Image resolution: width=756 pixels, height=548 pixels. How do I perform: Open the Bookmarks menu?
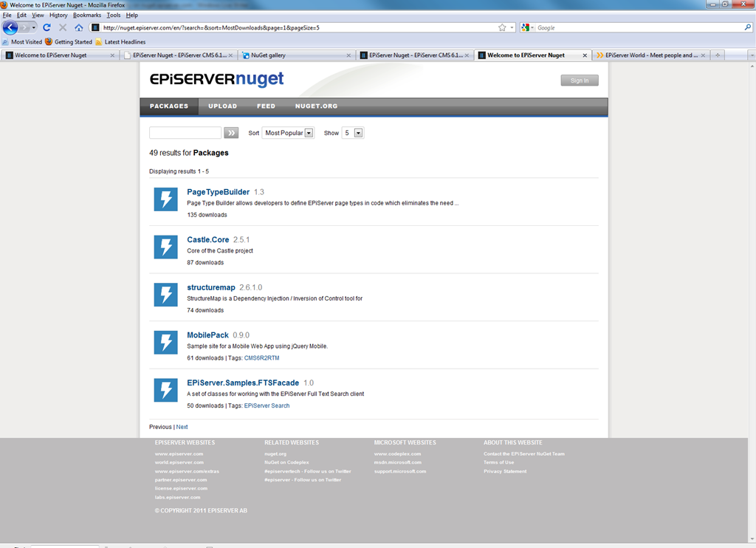[x=86, y=15]
